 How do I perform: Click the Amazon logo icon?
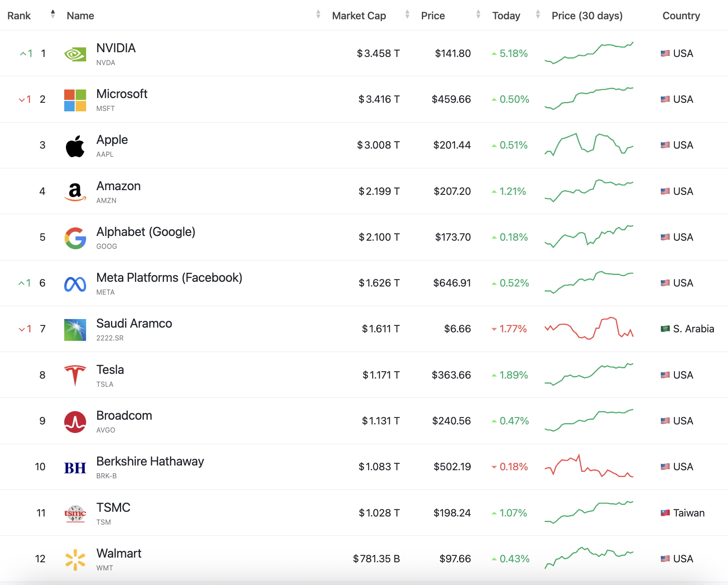(x=75, y=192)
